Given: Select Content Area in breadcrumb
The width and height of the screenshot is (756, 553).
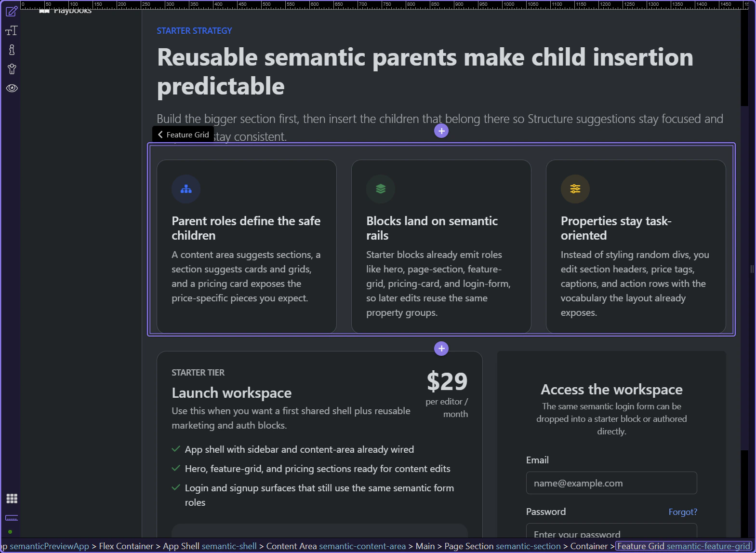Looking at the screenshot, I should point(335,546).
